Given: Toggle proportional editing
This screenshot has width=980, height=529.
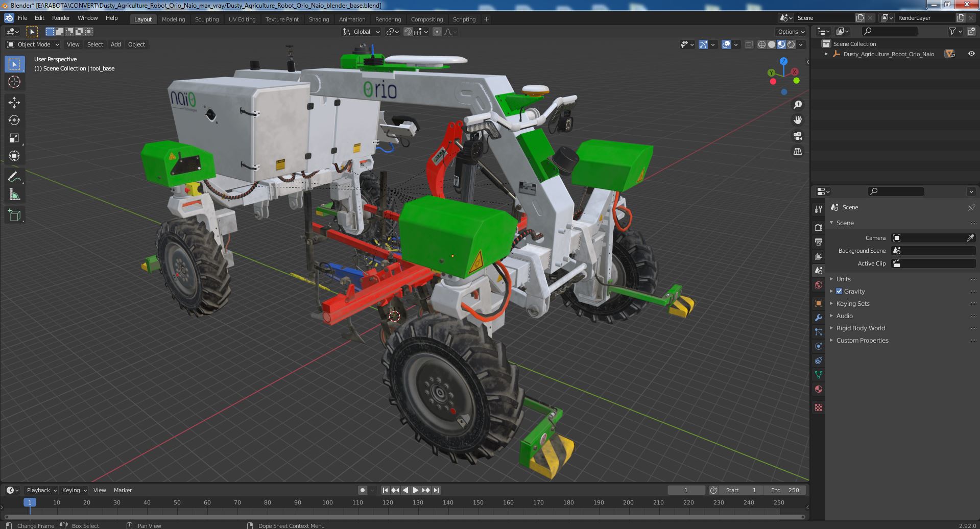Looking at the screenshot, I should (437, 32).
